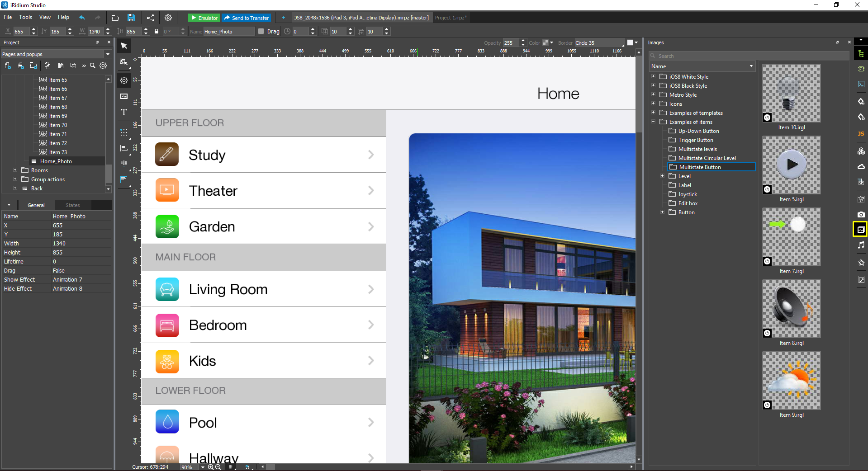Screen dimensions: 868x471
Task: Open the cloud panel in the right sidebar
Action: point(861,166)
